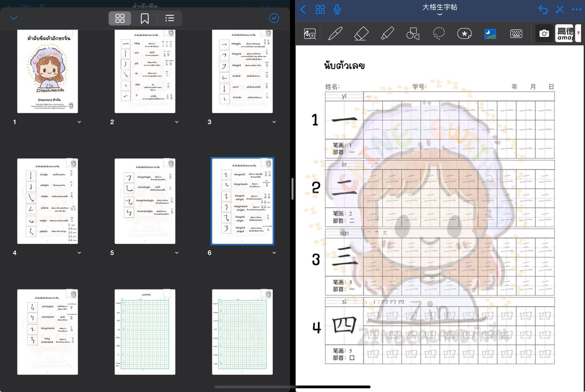Viewport: 585px width, 392px height.
Task: Toggle page selection circle checkmark
Action: [274, 18]
